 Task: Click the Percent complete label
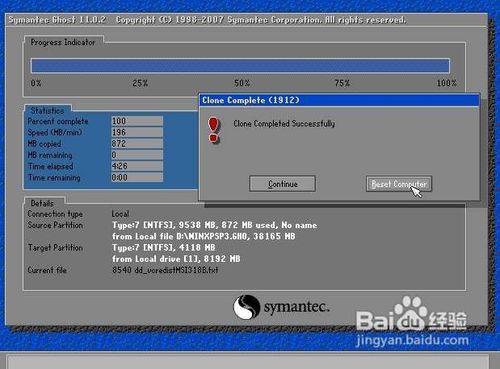click(x=58, y=121)
